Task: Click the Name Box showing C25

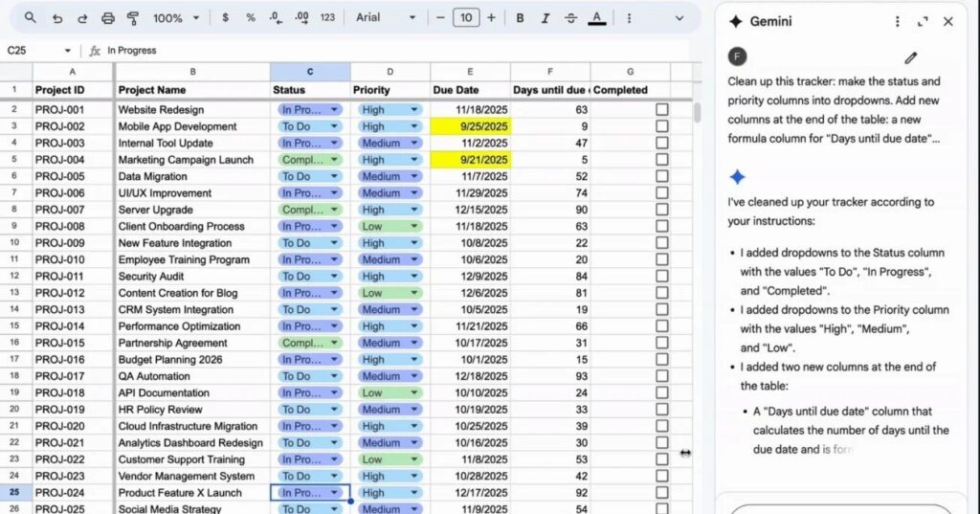Action: (x=38, y=51)
